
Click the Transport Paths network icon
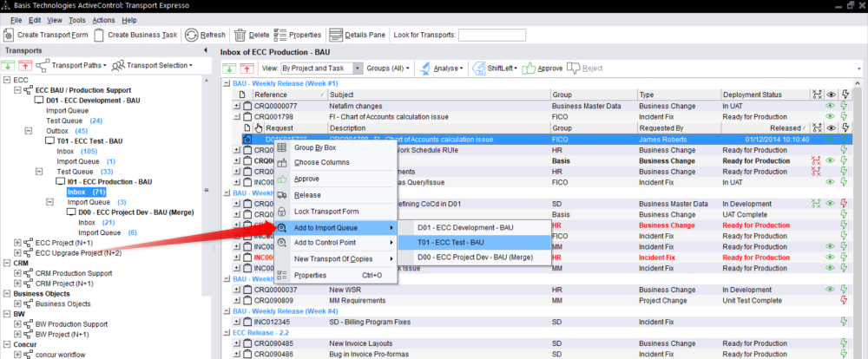pyautogui.click(x=42, y=66)
